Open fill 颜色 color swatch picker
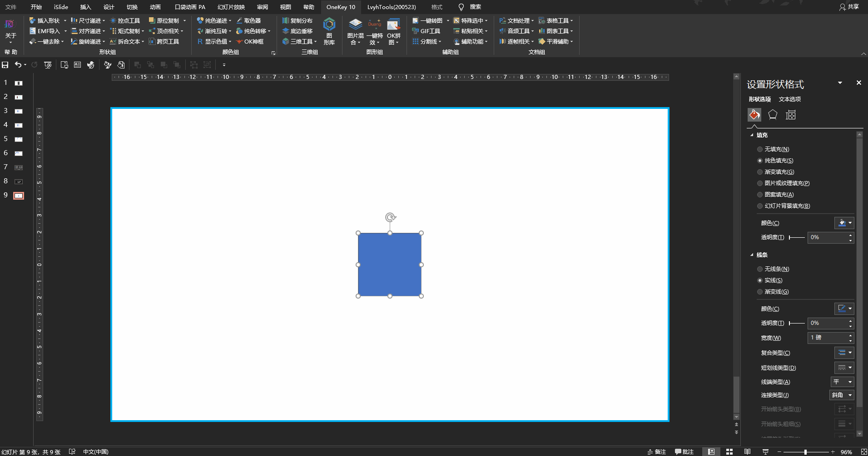This screenshot has width=868, height=456. coord(844,223)
